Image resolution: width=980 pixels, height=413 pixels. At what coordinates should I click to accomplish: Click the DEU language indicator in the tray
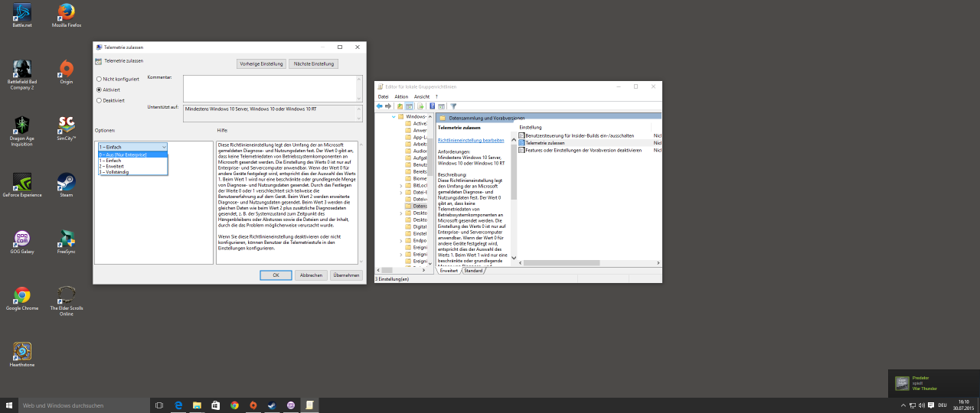coord(942,405)
